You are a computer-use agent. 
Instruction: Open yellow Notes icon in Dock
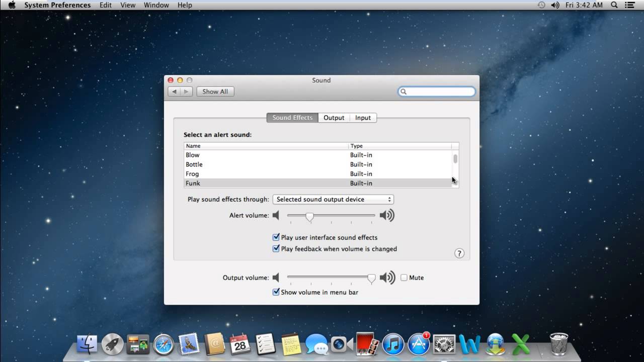(x=291, y=344)
